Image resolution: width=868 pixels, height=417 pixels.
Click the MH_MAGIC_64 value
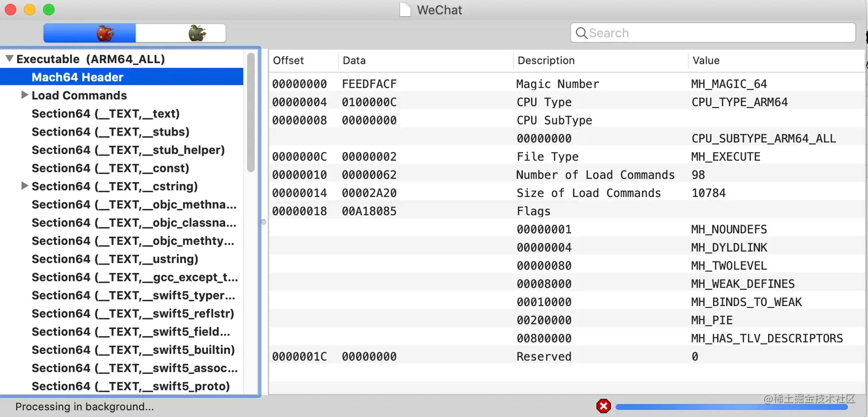(729, 84)
